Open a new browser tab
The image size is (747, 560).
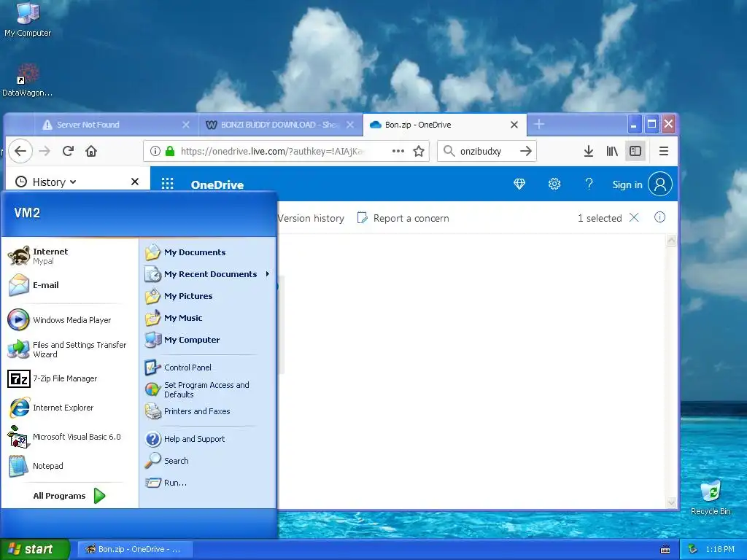(x=539, y=124)
